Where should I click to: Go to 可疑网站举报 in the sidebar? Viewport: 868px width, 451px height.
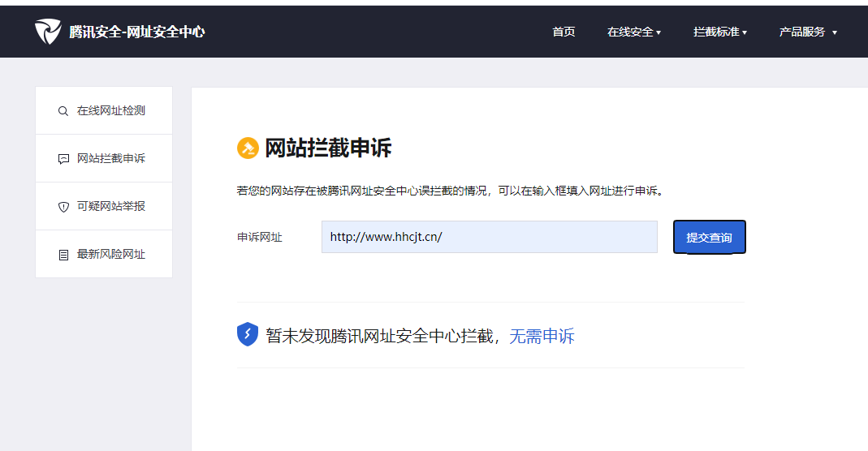(104, 206)
